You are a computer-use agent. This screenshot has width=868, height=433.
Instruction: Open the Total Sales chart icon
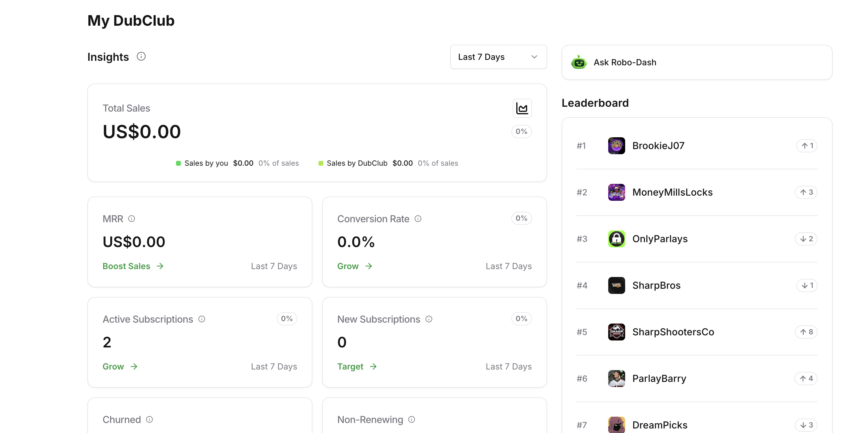522,109
